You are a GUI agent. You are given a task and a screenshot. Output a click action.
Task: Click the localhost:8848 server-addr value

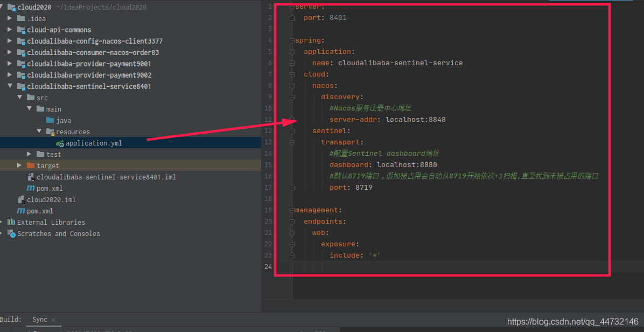(x=416, y=120)
